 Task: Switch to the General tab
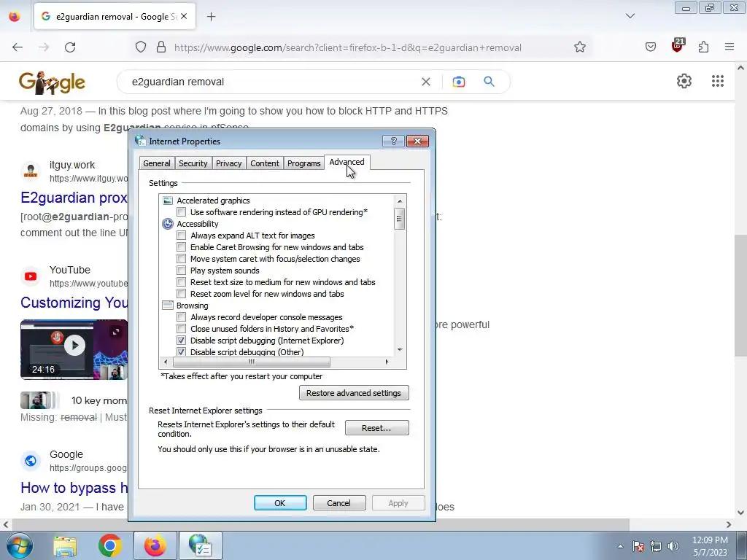point(157,163)
